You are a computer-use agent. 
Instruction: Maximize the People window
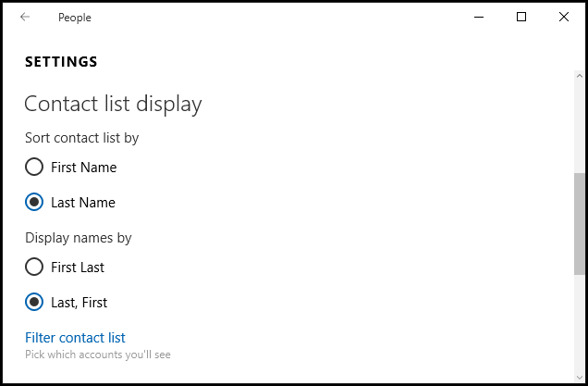(x=521, y=17)
